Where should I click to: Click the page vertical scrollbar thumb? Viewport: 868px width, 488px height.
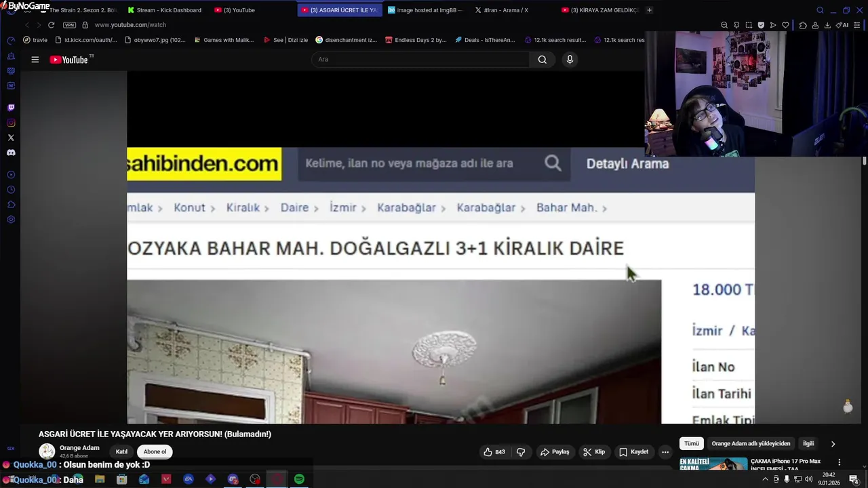coord(864,161)
